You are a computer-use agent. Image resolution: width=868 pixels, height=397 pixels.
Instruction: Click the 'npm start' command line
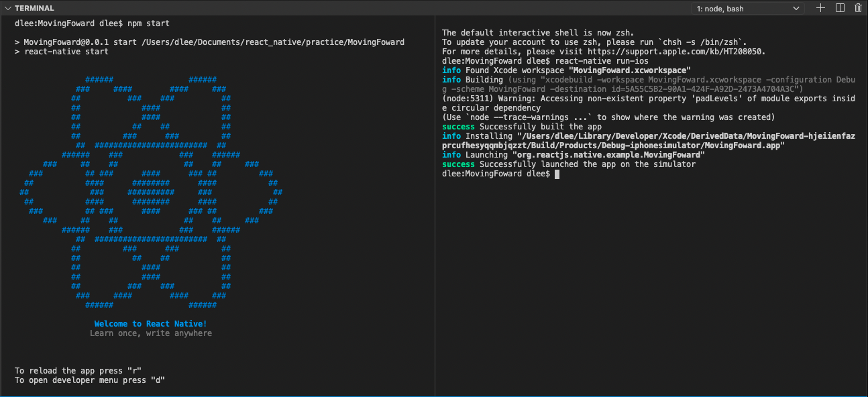point(92,23)
